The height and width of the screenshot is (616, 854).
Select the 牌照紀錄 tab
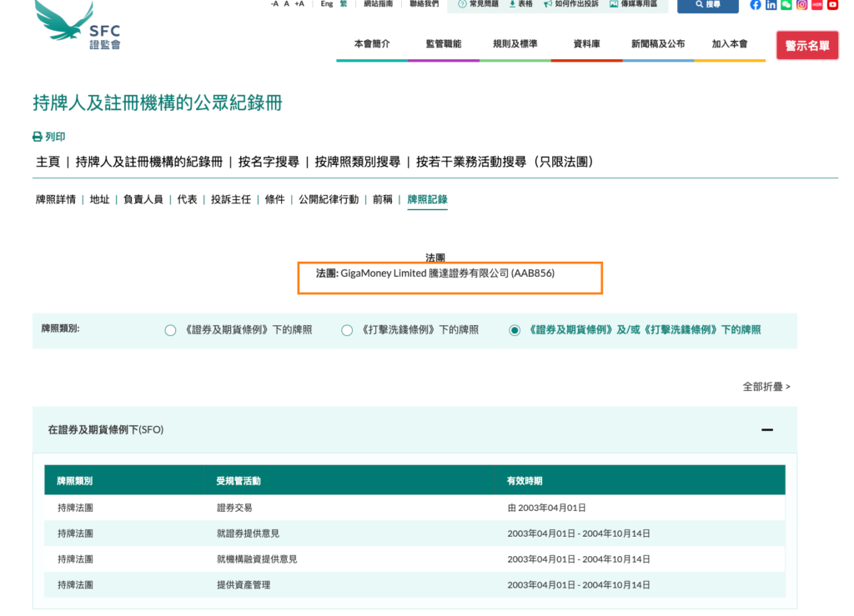(x=428, y=200)
